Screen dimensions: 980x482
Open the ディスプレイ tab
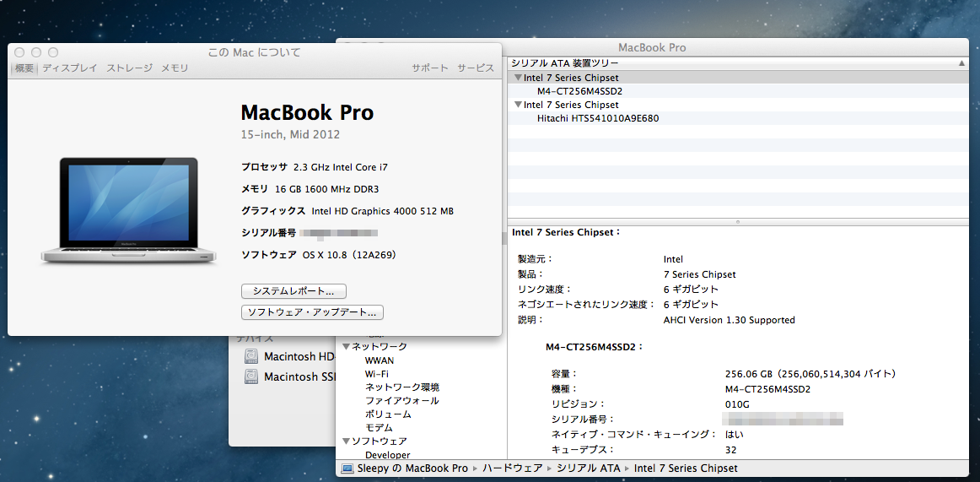tap(69, 68)
